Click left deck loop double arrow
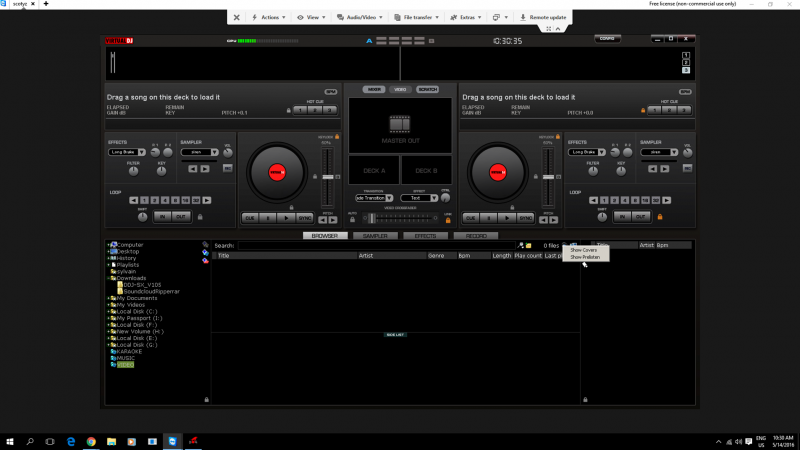This screenshot has height=450, width=800. (207, 201)
